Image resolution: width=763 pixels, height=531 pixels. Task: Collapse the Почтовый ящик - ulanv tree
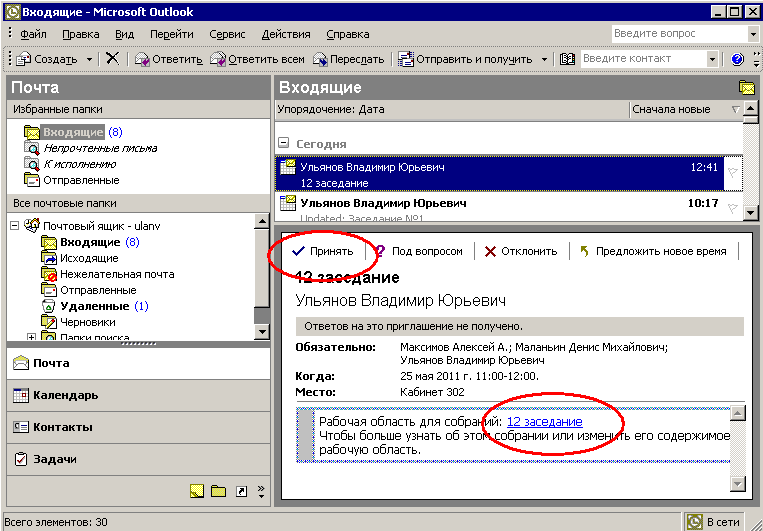pyautogui.click(x=14, y=226)
